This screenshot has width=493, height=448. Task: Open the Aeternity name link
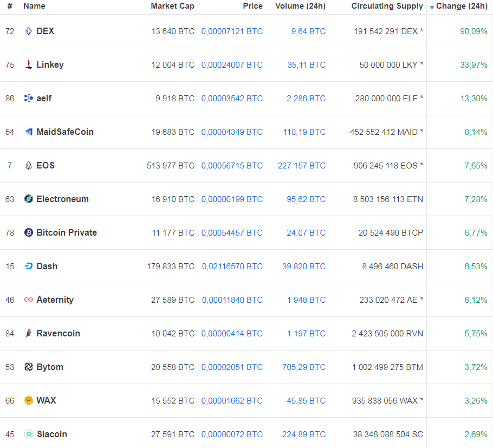pos(55,300)
